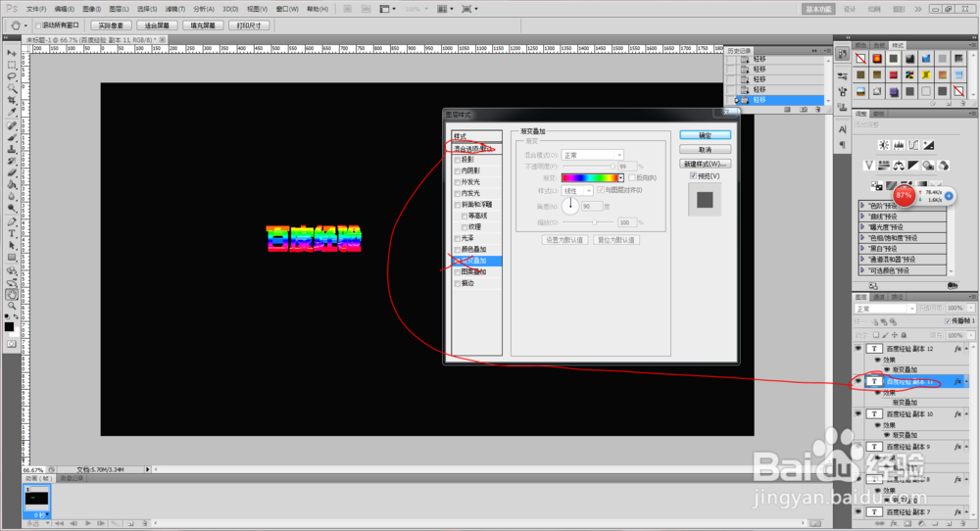The height and width of the screenshot is (531, 980).
Task: Open the 窗口(W) menu
Action: point(287,9)
